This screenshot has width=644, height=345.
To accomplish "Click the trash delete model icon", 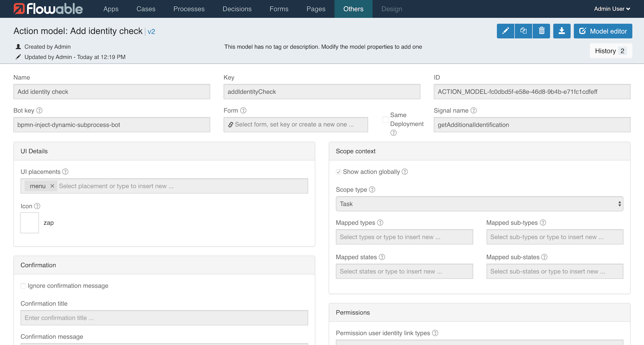I will pyautogui.click(x=541, y=31).
